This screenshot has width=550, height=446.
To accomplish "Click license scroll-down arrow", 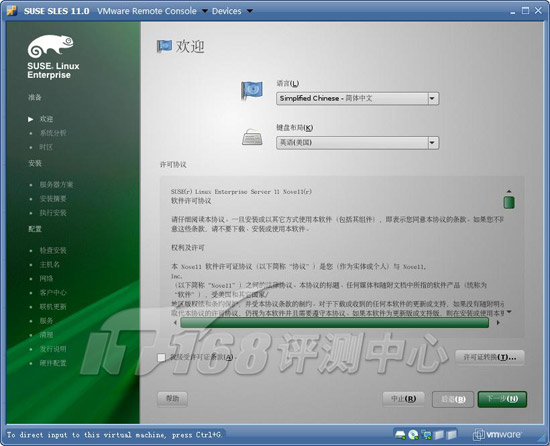I will pos(509,312).
